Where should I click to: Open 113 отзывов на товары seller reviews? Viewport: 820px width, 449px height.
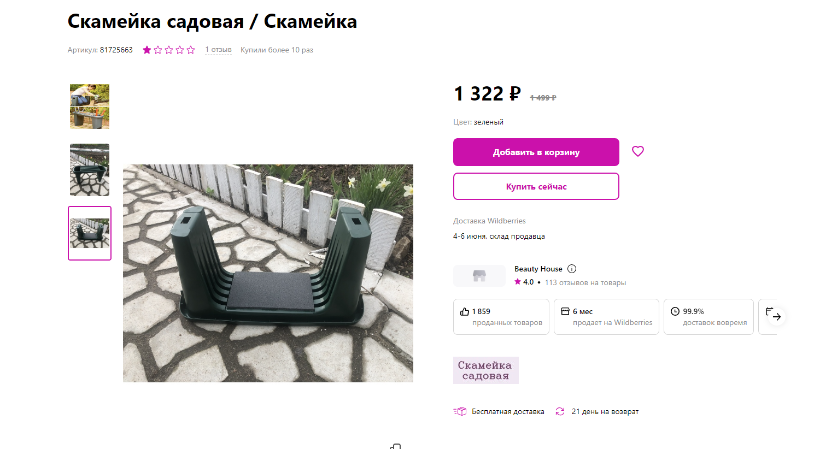[585, 282]
